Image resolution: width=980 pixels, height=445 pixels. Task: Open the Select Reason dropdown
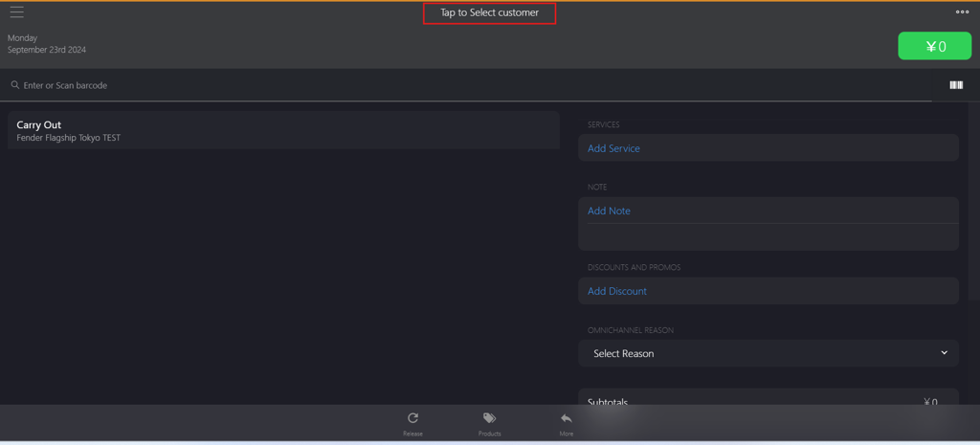768,353
